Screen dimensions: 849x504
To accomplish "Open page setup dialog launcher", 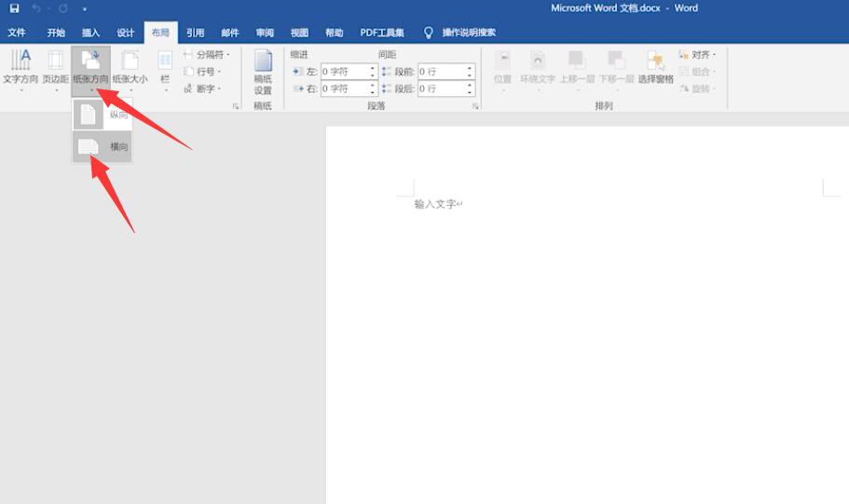I will click(x=236, y=106).
